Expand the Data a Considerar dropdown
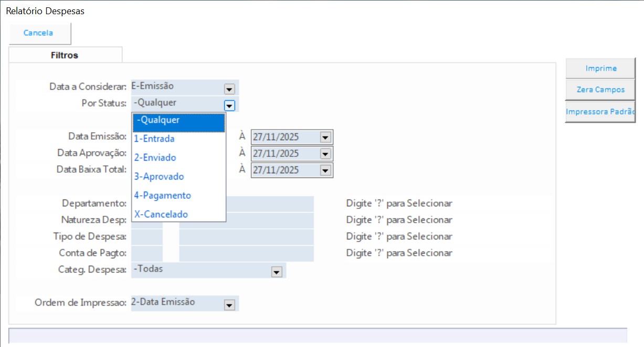 [229, 89]
